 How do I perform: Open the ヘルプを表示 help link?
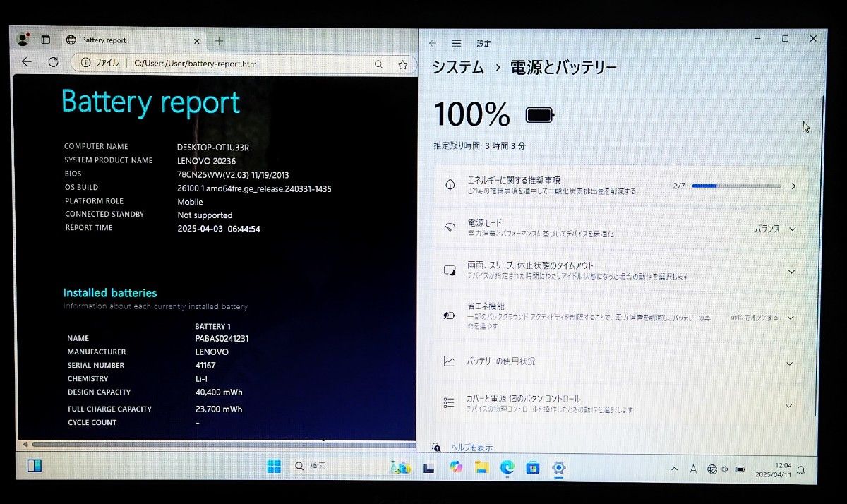tap(472, 448)
